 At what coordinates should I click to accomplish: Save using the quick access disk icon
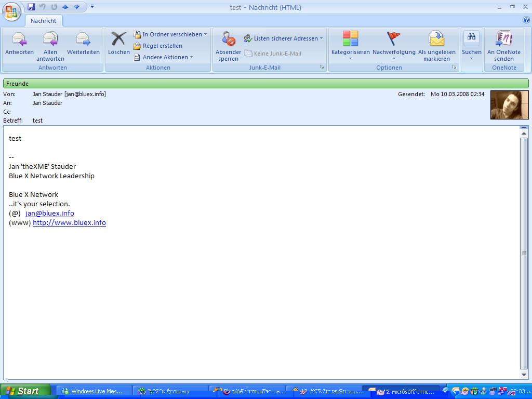(x=31, y=7)
